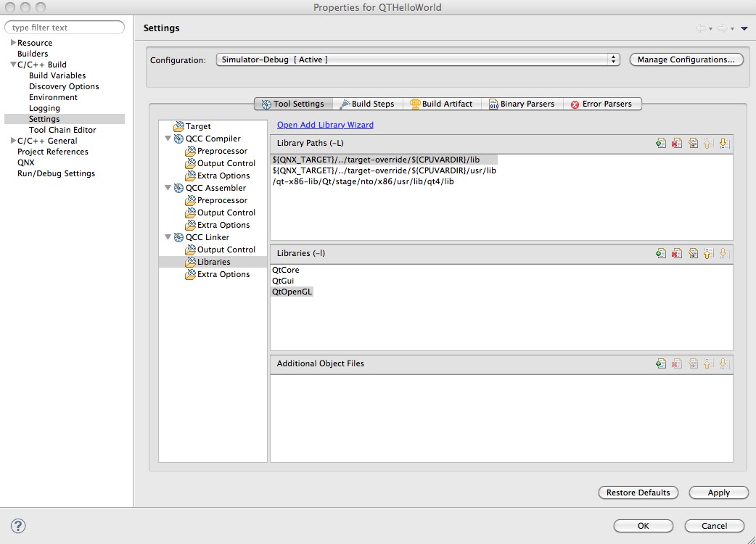Screen dimensions: 756x544
Task: Select Extra Options under QCC Assembler
Action: click(218, 225)
